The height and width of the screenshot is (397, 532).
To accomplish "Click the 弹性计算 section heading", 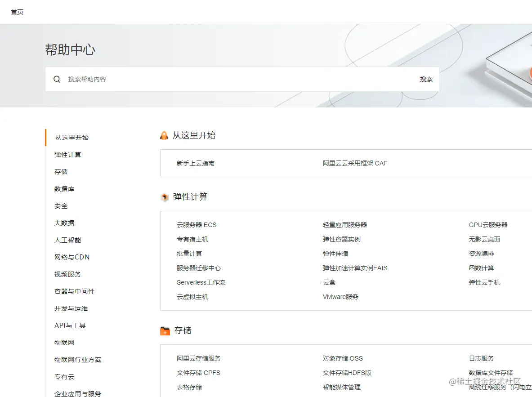I will click(190, 197).
